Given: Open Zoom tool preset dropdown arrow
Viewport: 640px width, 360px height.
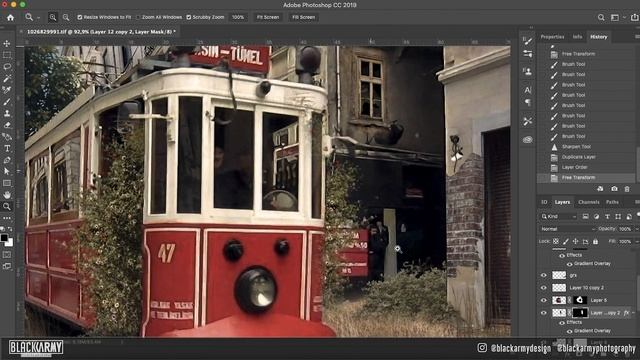Looking at the screenshot, I should coord(38,18).
